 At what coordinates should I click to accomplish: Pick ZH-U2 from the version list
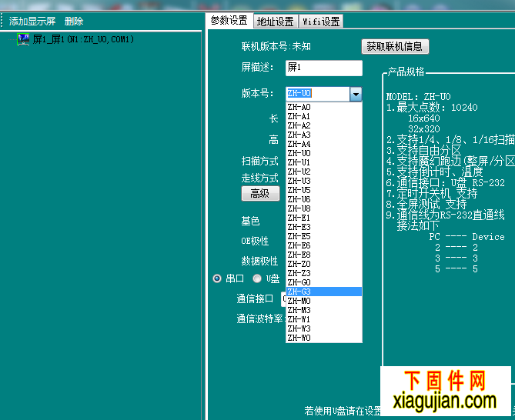324,172
